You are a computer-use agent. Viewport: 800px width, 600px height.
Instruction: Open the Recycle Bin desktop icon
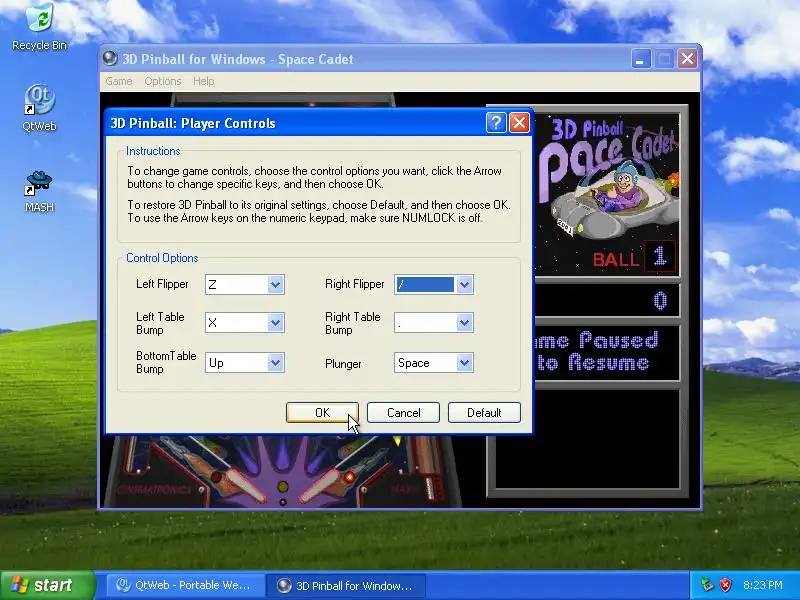pos(39,27)
